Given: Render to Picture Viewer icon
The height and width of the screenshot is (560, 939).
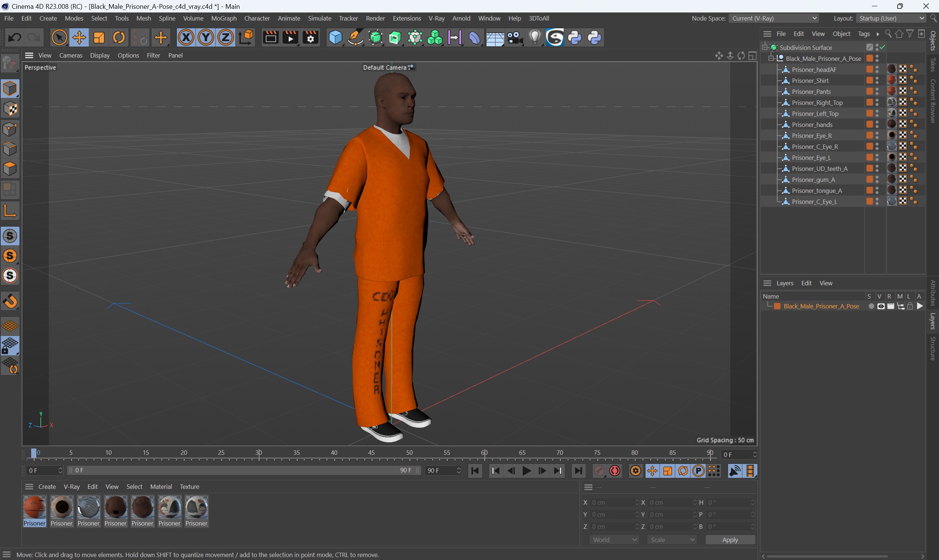Looking at the screenshot, I should click(x=290, y=37).
